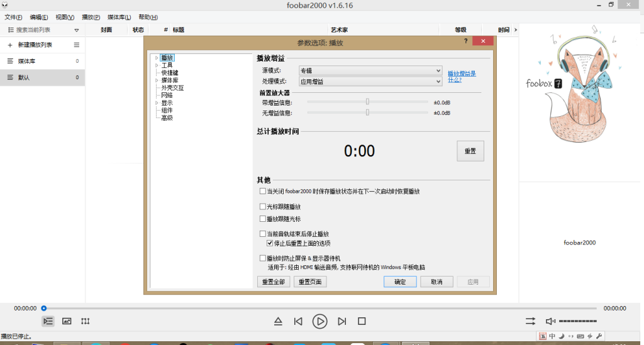Click the help question mark in dialog
This screenshot has height=345, width=644.
(x=466, y=41)
